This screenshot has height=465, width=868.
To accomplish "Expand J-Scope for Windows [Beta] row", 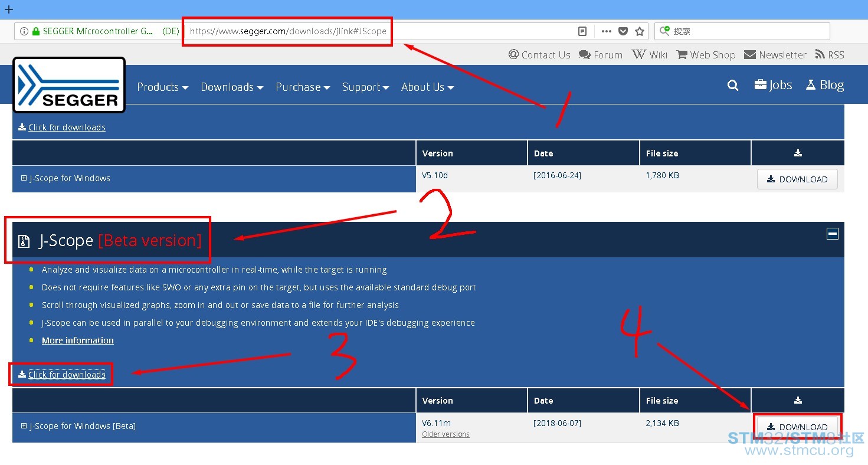I will (x=24, y=426).
